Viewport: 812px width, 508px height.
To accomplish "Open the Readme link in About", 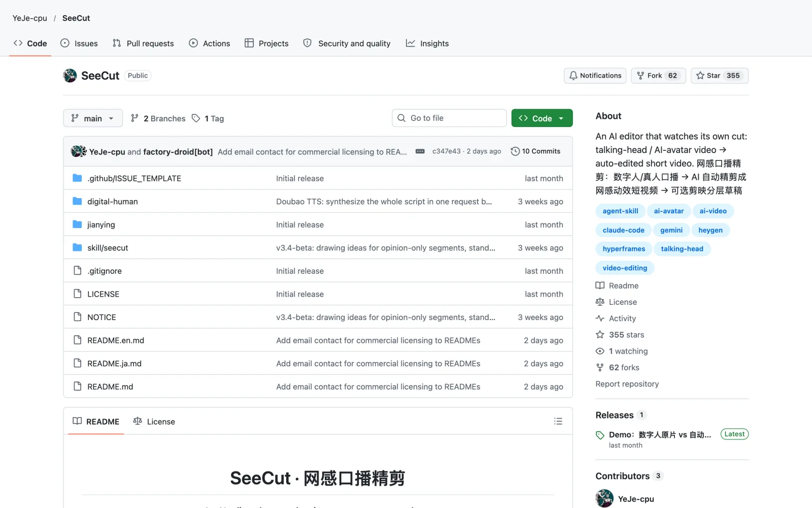I will tap(617, 285).
